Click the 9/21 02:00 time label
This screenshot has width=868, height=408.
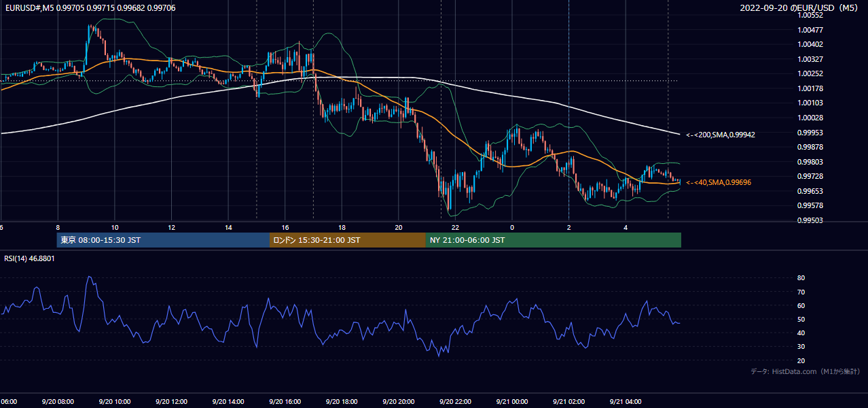point(568,402)
